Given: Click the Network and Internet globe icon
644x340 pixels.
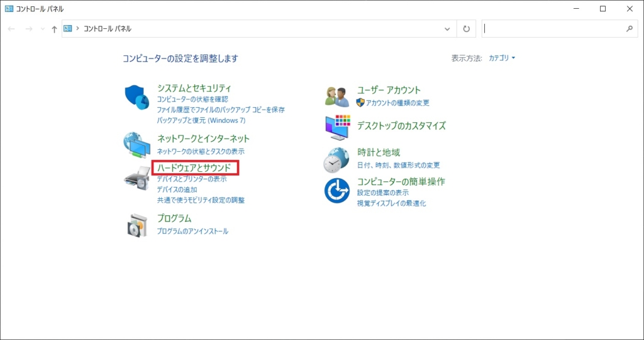Looking at the screenshot, I should 136,145.
